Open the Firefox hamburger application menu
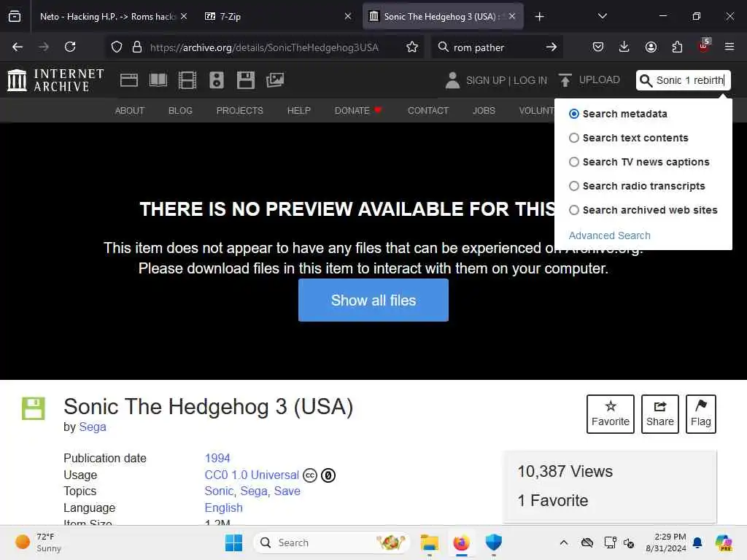The image size is (747, 560). (729, 47)
